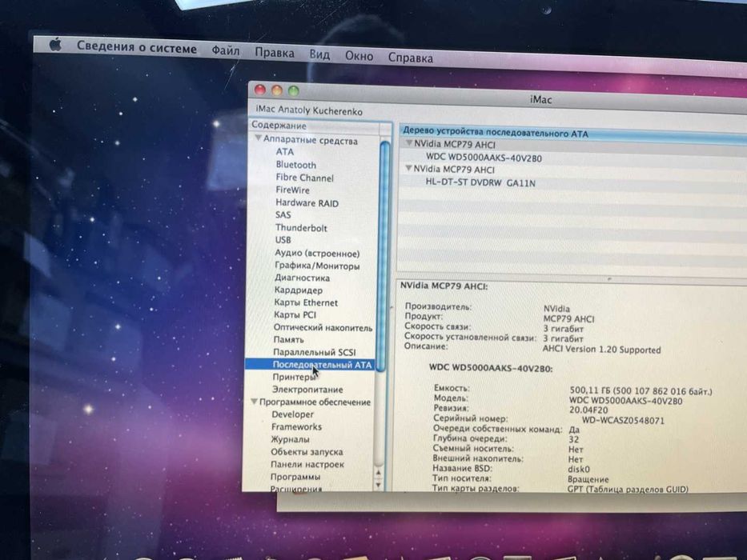
Task: Click the BSD name value disk0
Action: click(579, 469)
